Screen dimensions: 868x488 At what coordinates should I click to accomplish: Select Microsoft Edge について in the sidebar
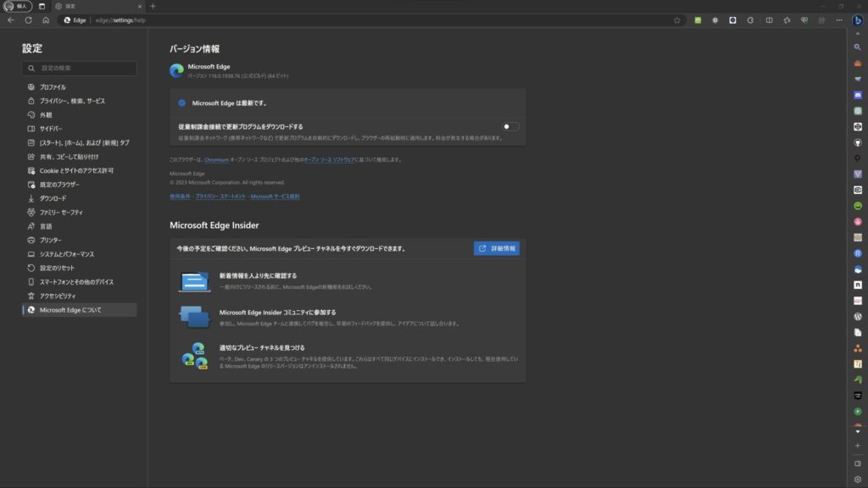point(79,310)
